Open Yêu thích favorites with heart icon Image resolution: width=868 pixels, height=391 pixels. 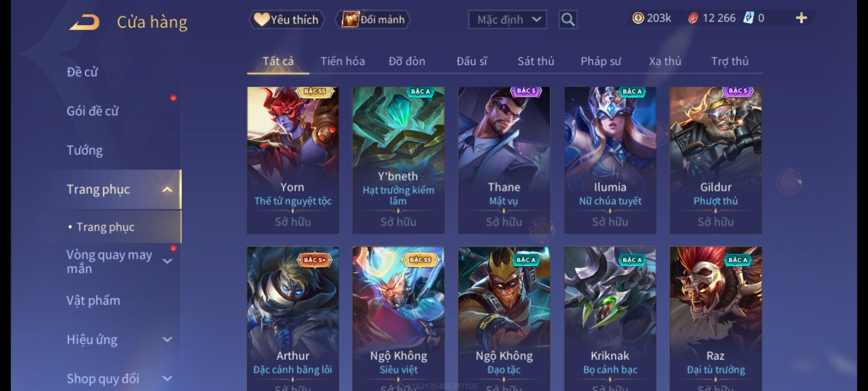(x=286, y=20)
